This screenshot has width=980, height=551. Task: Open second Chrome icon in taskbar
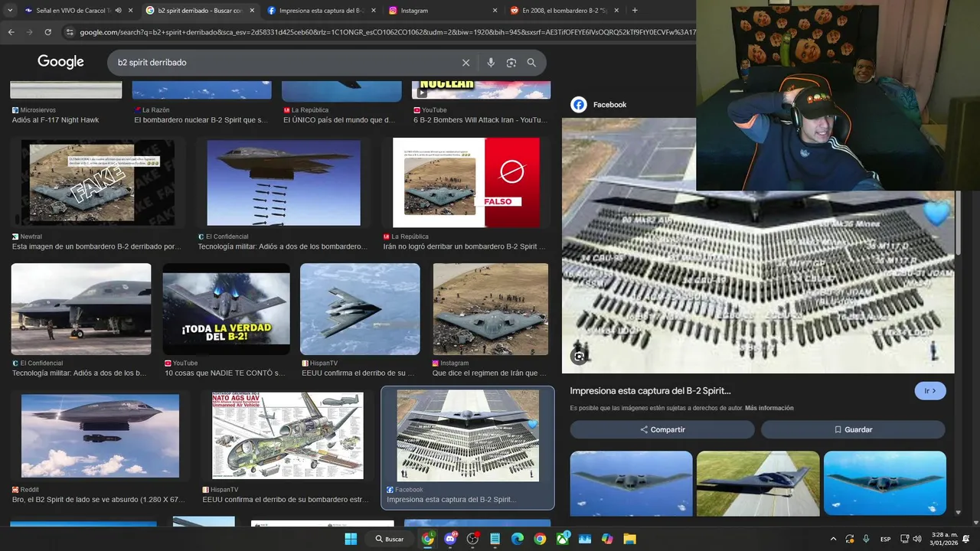(x=540, y=539)
